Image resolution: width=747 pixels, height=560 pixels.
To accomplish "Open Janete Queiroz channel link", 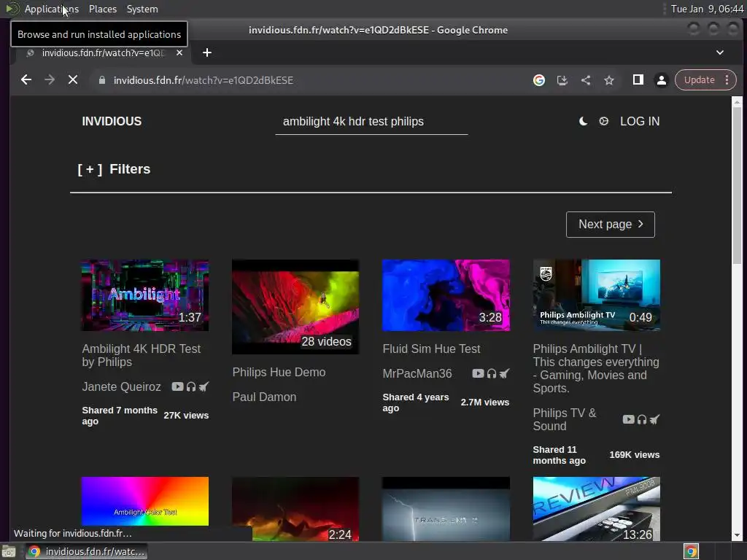I will 122,386.
